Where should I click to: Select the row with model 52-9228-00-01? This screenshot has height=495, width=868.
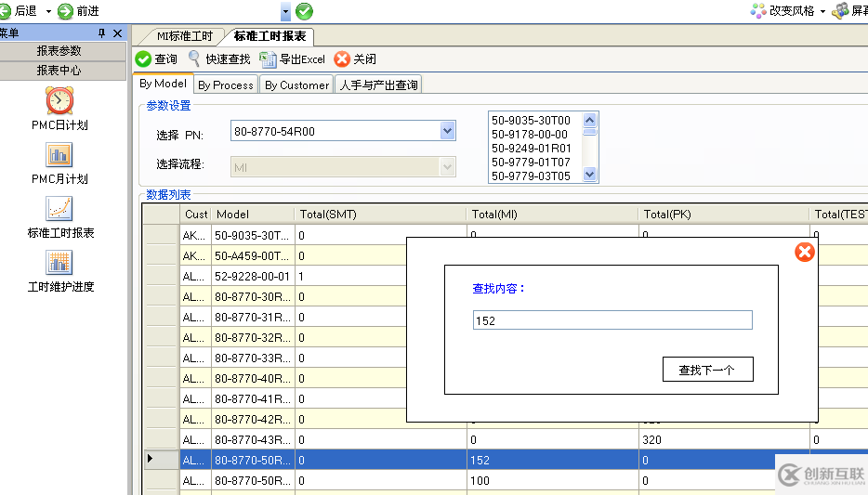252,277
